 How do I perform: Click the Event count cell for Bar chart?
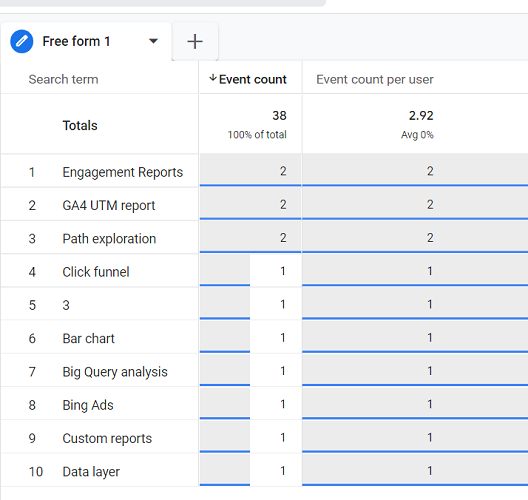tap(250, 337)
